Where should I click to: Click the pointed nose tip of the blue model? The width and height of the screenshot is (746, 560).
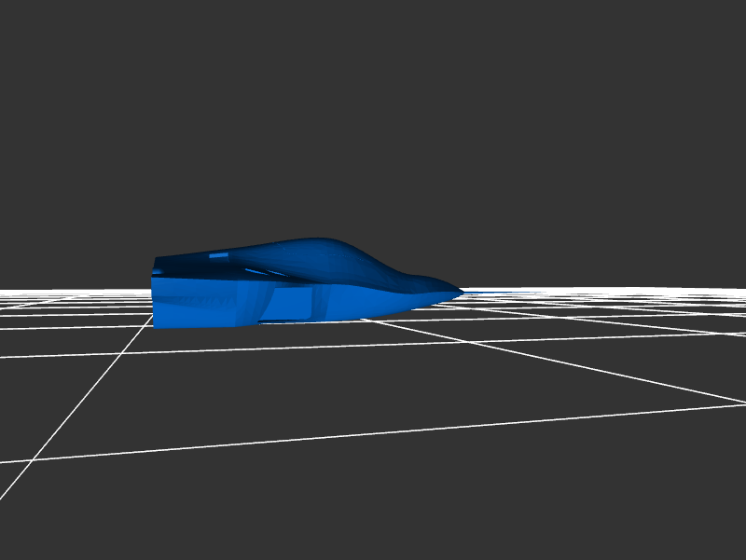point(461,292)
